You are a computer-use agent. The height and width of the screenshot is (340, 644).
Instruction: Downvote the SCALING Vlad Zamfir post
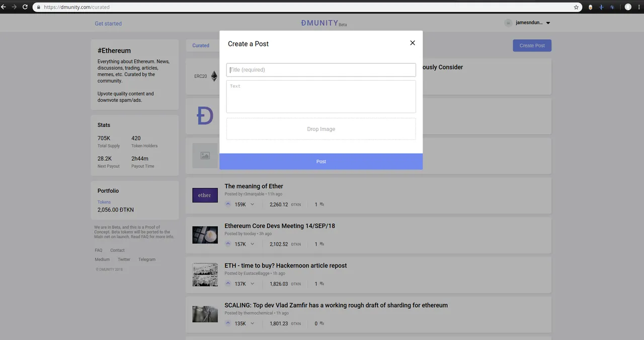pos(252,323)
